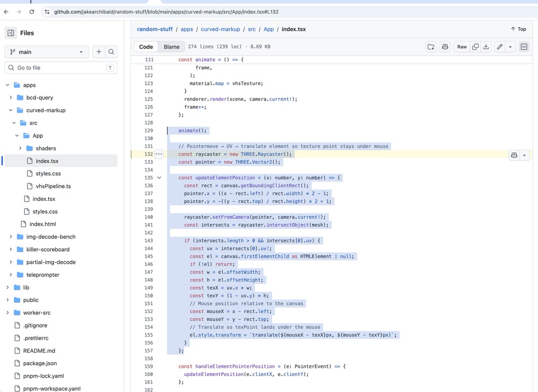This screenshot has width=538, height=392.
Task: Collapse the code block at line 135
Action: [159, 178]
